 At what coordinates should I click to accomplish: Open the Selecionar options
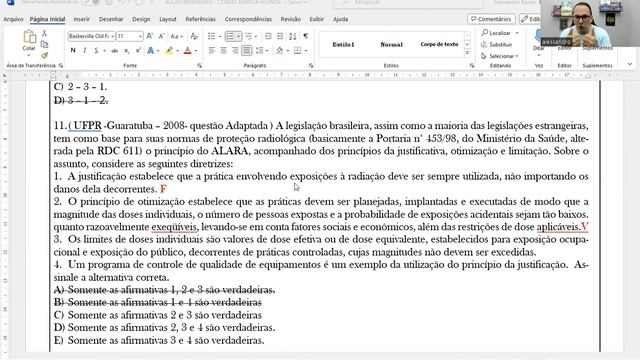[500, 56]
